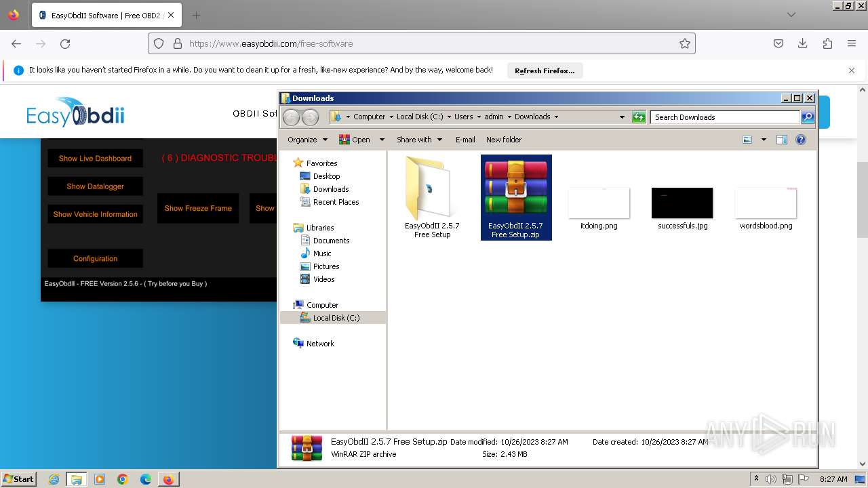
Task: Open Downloads in the navigation pane
Action: (x=331, y=189)
